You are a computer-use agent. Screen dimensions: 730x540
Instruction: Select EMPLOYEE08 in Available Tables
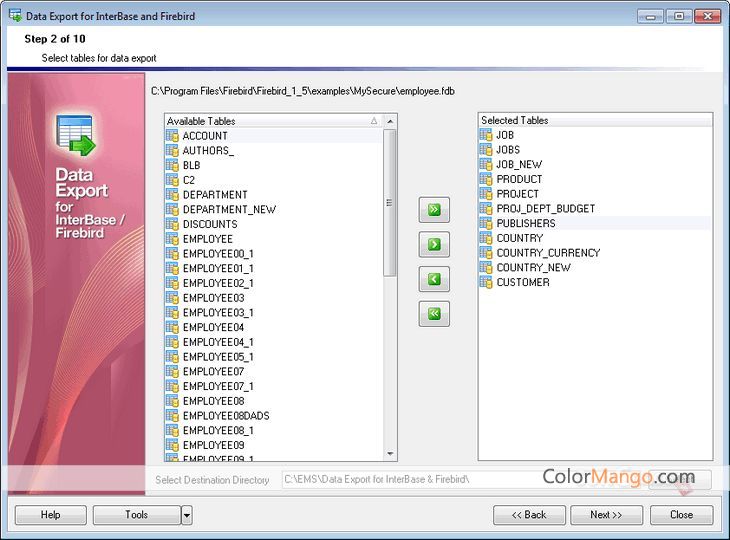pos(213,401)
